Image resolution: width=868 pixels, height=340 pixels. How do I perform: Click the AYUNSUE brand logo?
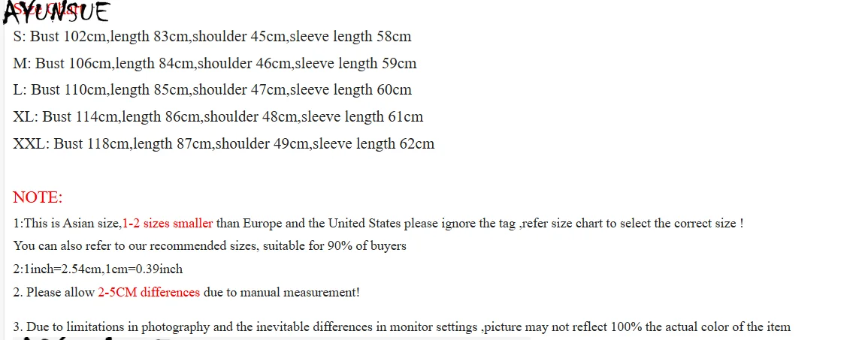click(56, 13)
